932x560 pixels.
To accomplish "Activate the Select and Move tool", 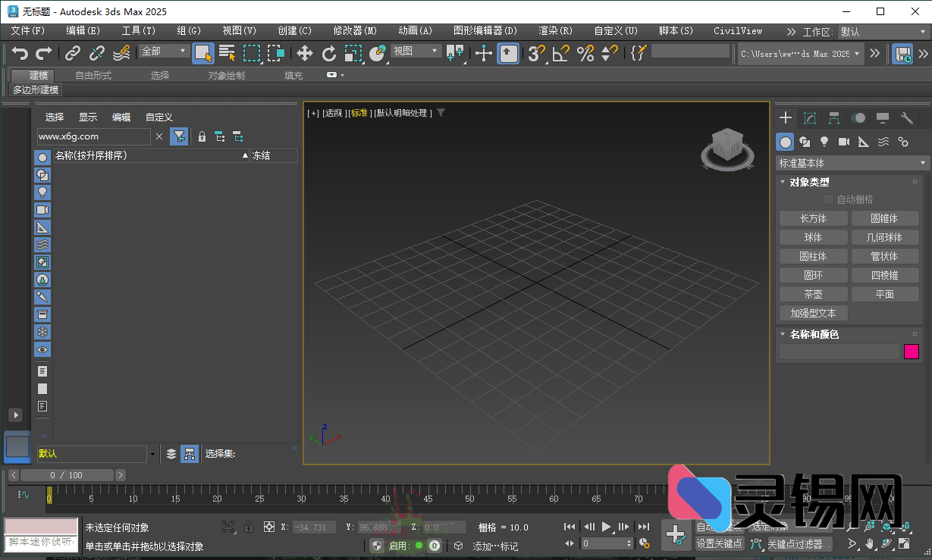I will coord(305,53).
